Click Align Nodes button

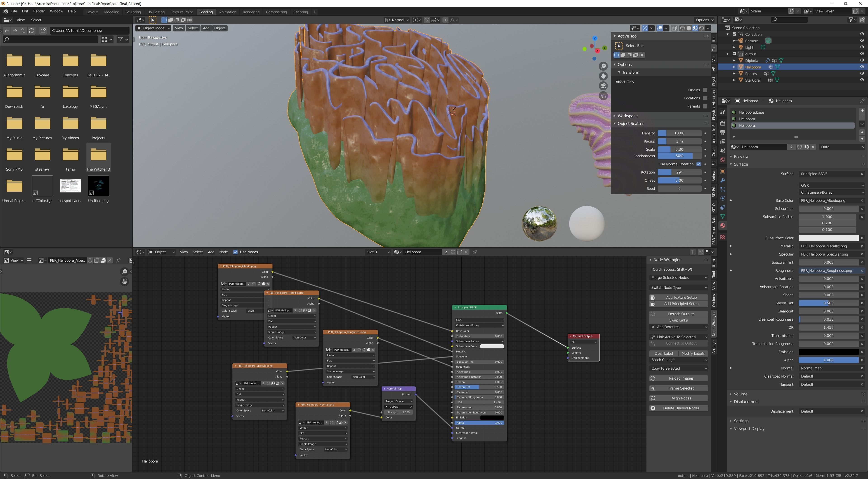[x=679, y=399]
